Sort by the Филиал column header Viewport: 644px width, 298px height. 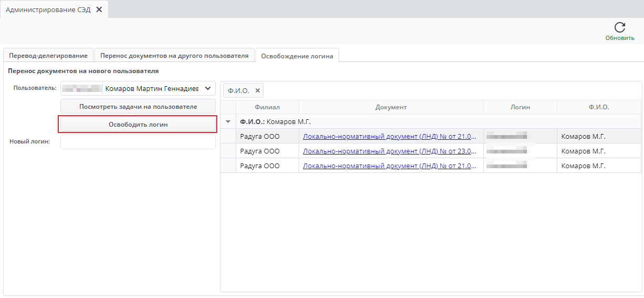pyautogui.click(x=267, y=107)
